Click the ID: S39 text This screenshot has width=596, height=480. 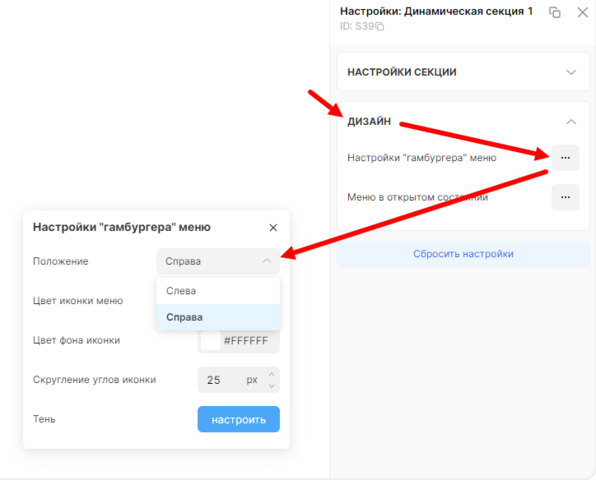click(x=357, y=26)
